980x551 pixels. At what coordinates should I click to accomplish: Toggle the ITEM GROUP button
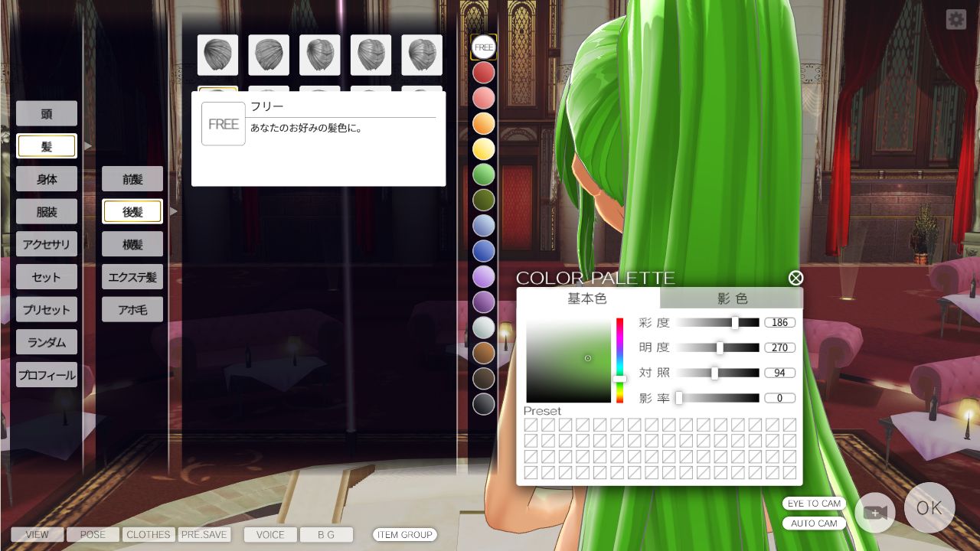pyautogui.click(x=404, y=535)
